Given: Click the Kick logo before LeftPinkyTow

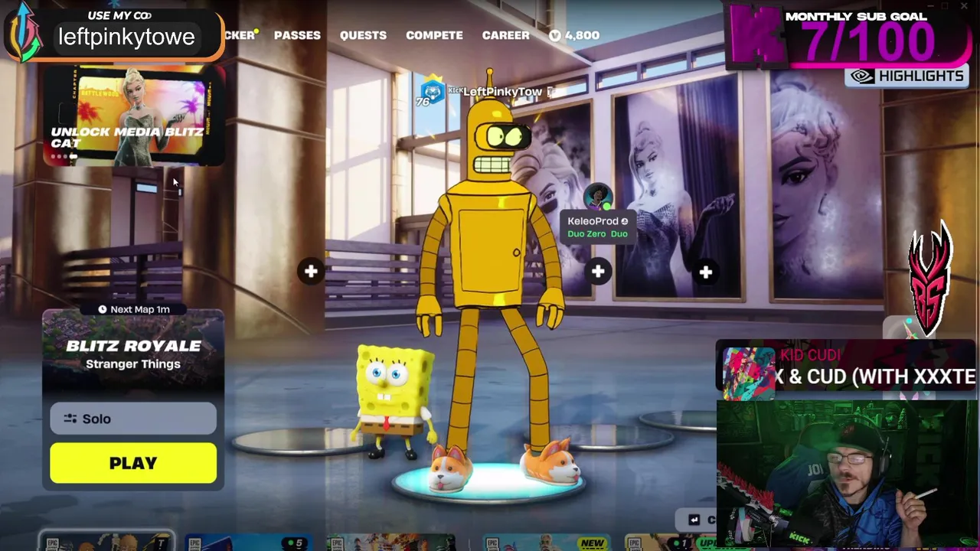Looking at the screenshot, I should tap(455, 91).
